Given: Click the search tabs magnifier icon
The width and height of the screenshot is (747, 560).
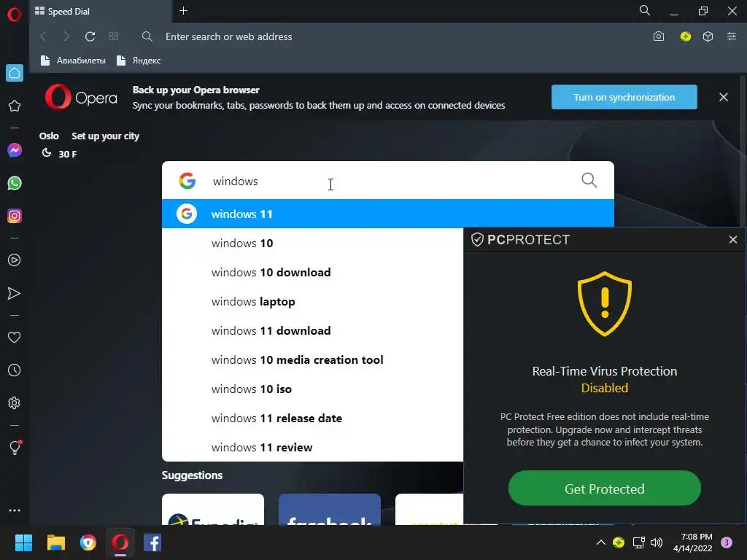Looking at the screenshot, I should [x=645, y=10].
